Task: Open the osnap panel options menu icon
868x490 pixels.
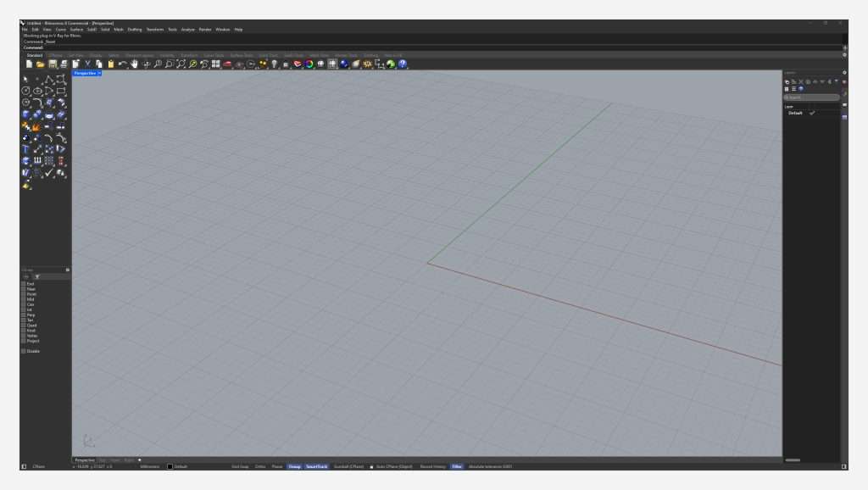Action: pos(68,270)
